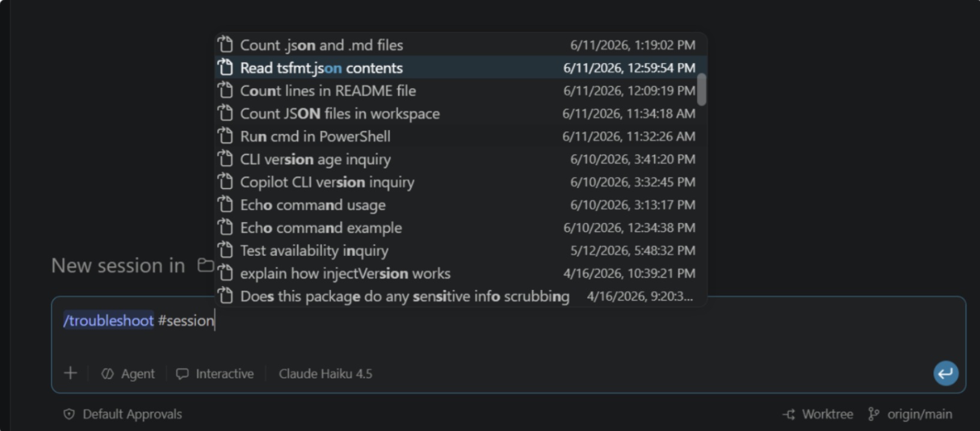Click session icon beside 'CLI version age inquiry'

tap(225, 159)
